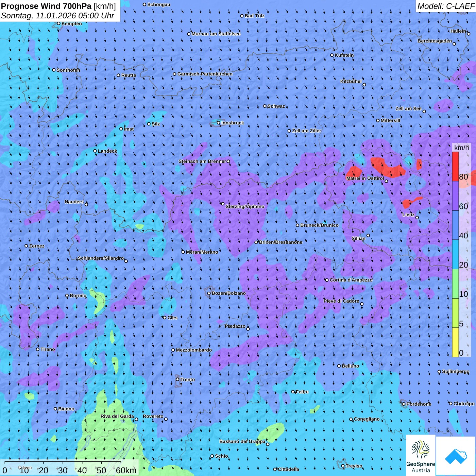This screenshot has width=476, height=476.
Task: Click the Pieve di Cadore label
Action: 341,301
